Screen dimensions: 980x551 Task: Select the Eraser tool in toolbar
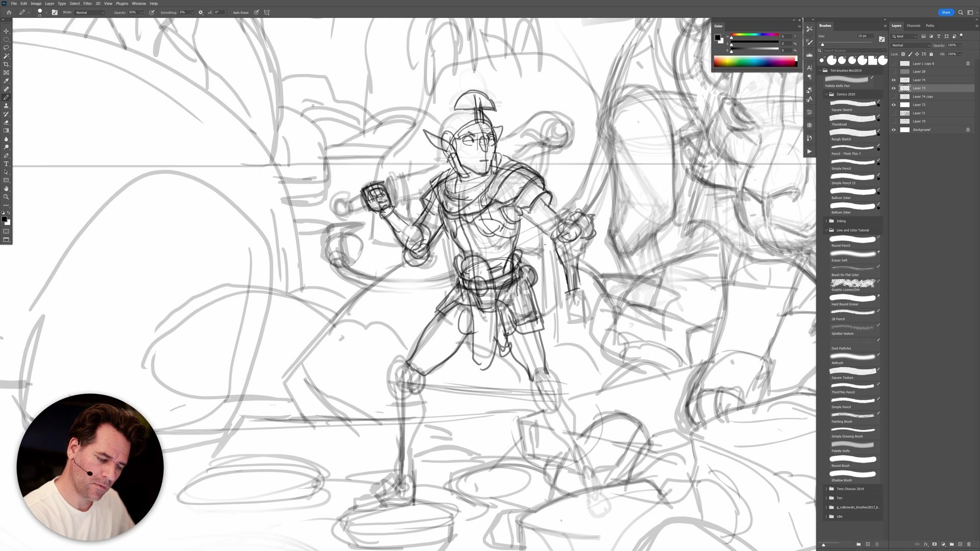pos(6,122)
